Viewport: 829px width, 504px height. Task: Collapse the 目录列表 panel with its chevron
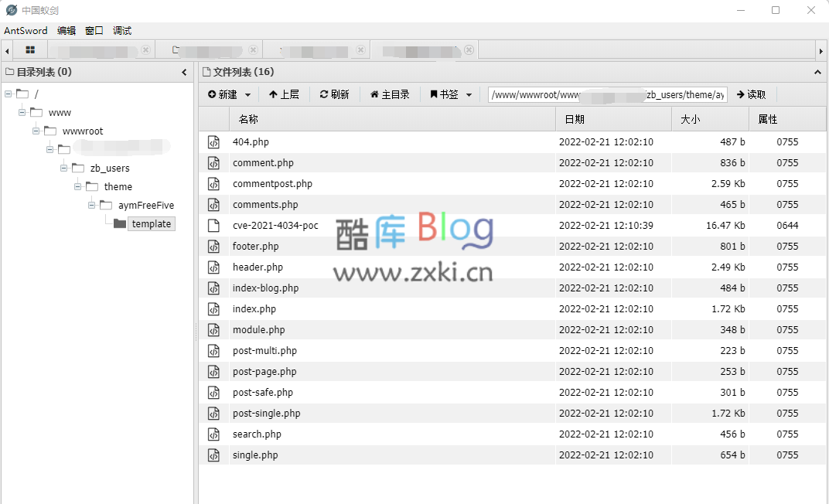(x=184, y=71)
